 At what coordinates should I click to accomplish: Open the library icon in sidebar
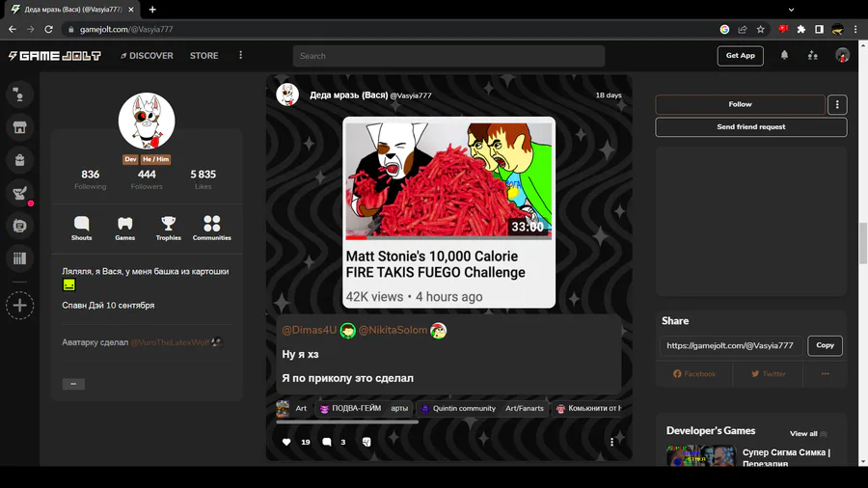[x=19, y=258]
